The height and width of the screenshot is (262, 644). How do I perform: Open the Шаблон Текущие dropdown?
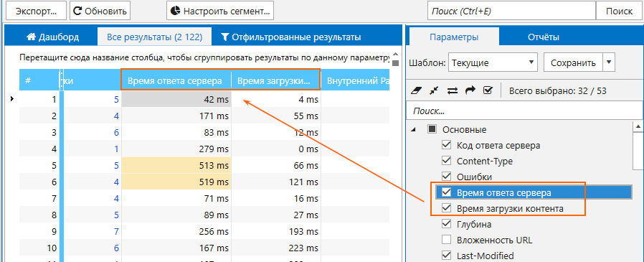pos(493,63)
